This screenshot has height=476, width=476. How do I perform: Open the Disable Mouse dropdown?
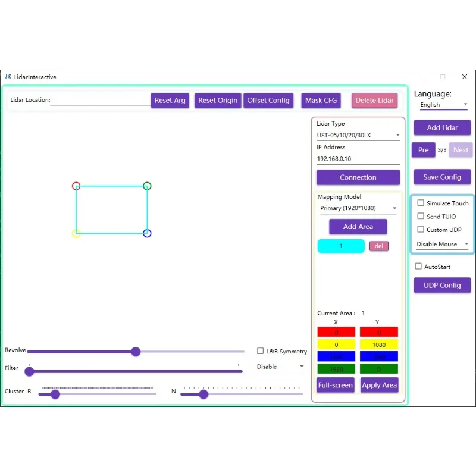(443, 244)
